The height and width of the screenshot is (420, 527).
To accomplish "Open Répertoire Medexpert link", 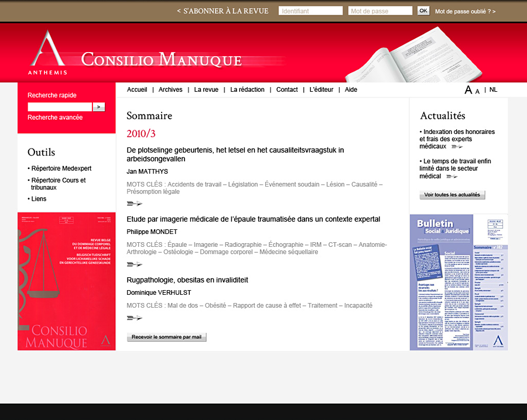I will [61, 168].
